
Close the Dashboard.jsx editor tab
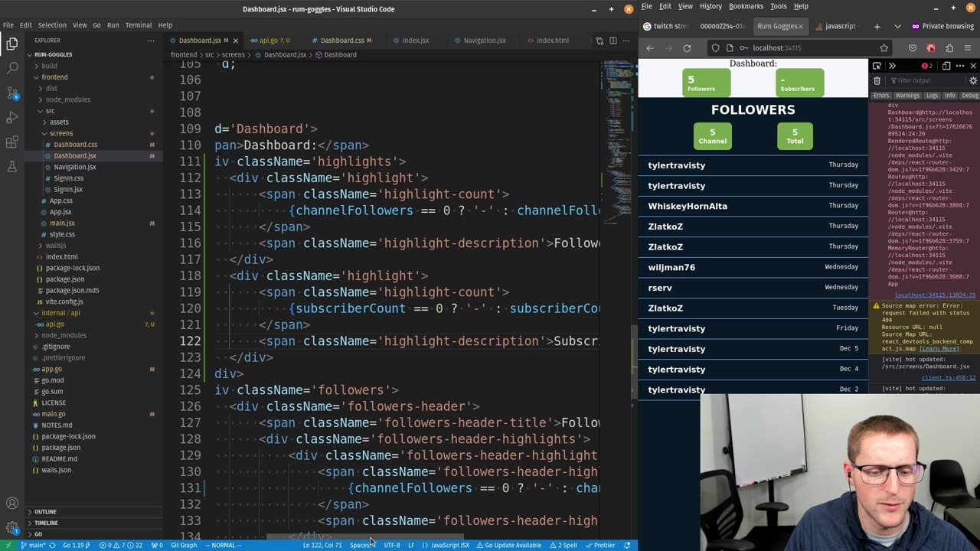(235, 41)
